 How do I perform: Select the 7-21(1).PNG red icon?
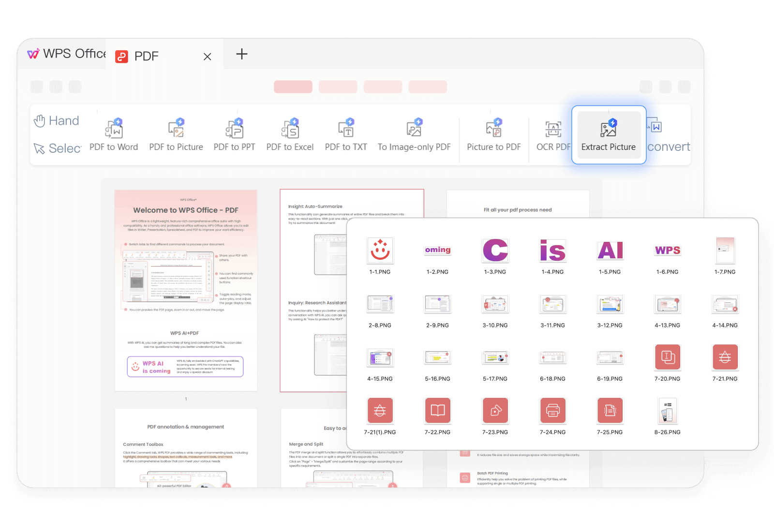coord(380,411)
